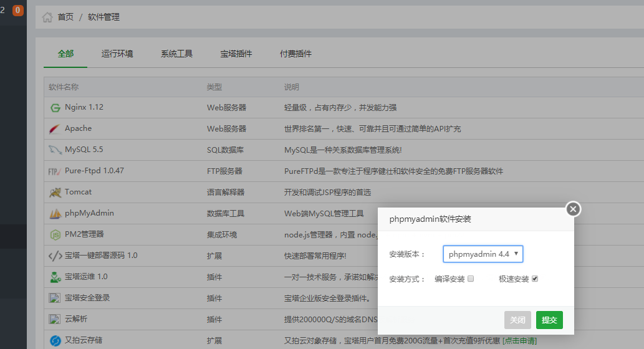
Task: Click the 软件名称 column header
Action: [64, 87]
